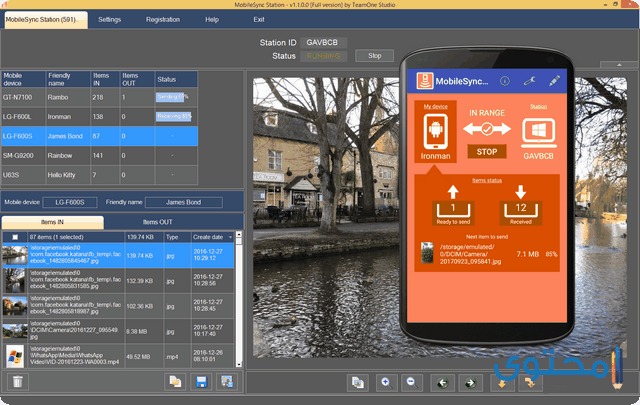The width and height of the screenshot is (640, 405).
Task: Open the MobileSync Station tab
Action: click(46, 20)
